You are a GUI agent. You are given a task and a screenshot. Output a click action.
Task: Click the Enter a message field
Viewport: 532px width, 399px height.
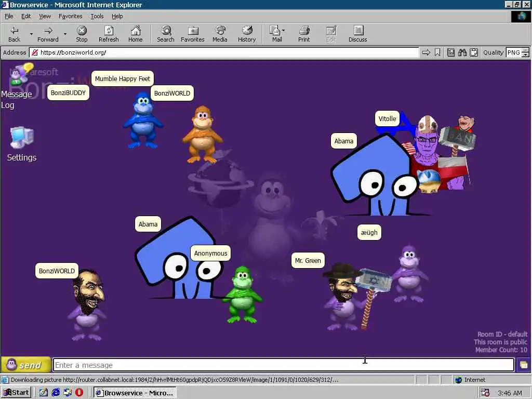[x=284, y=365]
